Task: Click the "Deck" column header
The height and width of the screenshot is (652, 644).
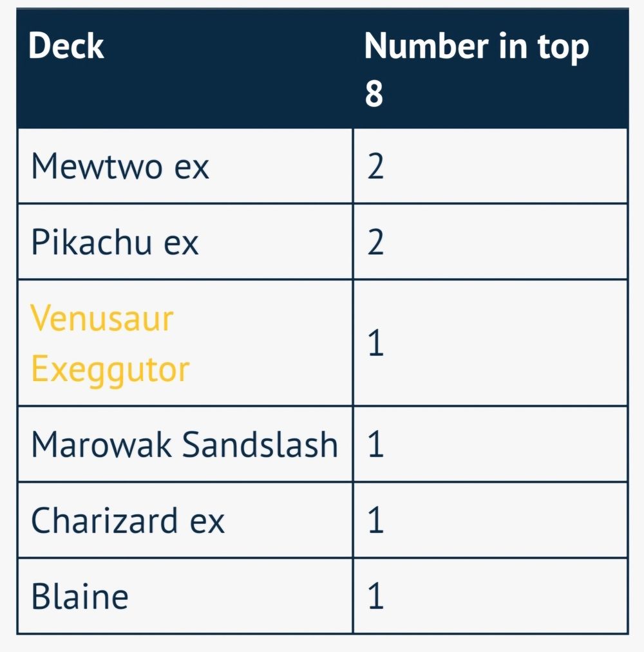Action: click(x=66, y=46)
